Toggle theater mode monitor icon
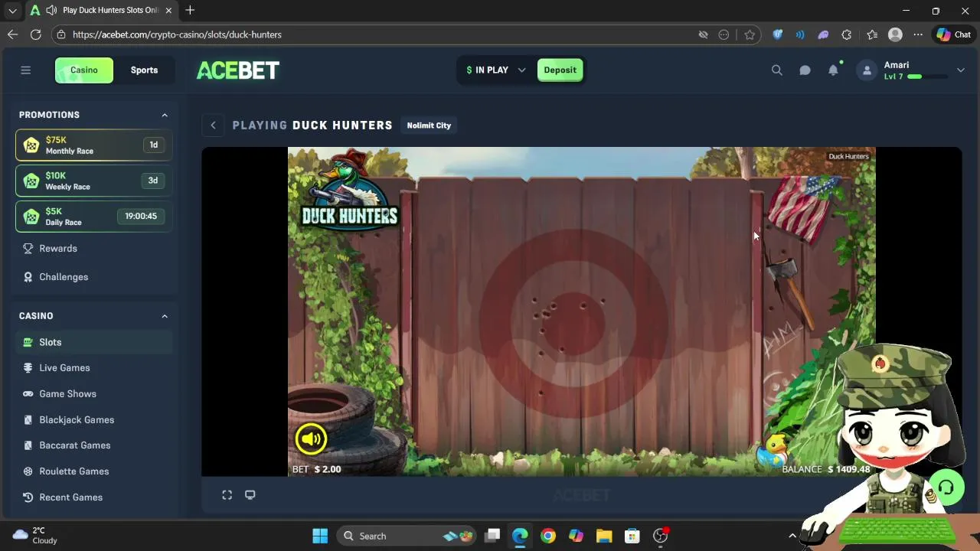 point(250,495)
